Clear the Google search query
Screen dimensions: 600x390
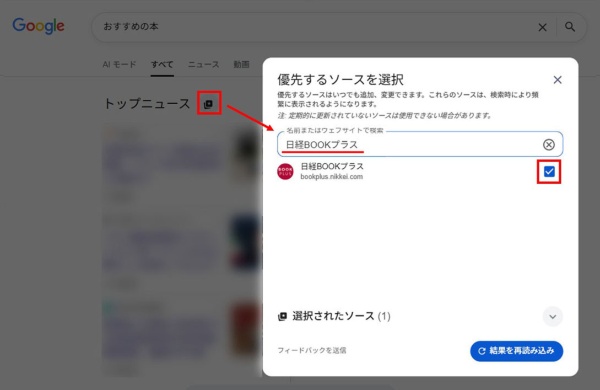[542, 27]
